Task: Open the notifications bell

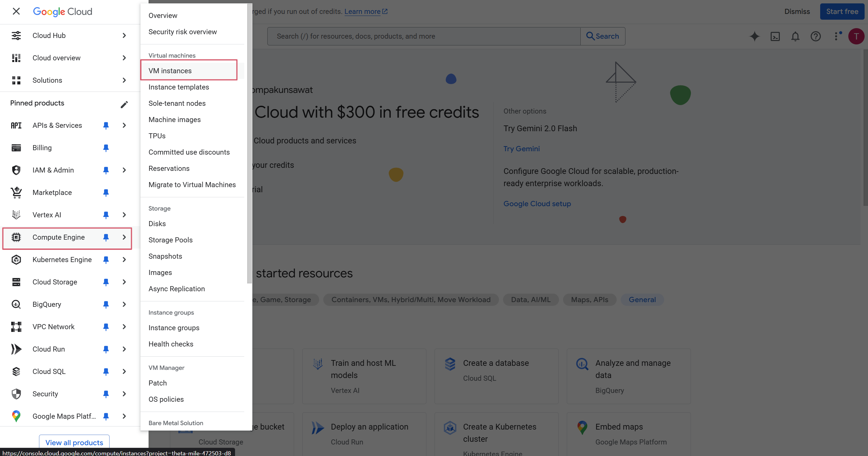Action: (x=795, y=36)
